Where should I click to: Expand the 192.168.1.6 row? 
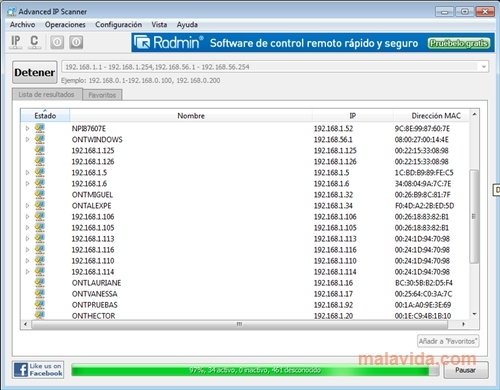[27, 183]
